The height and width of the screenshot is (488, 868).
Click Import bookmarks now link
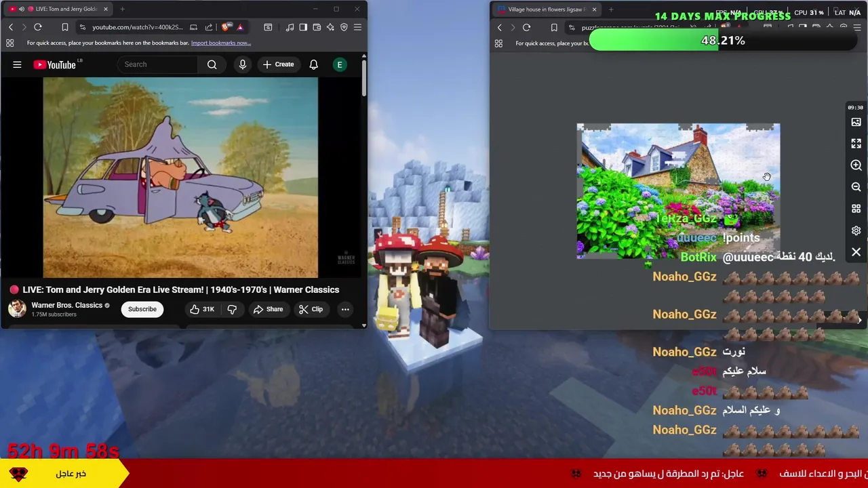(220, 43)
